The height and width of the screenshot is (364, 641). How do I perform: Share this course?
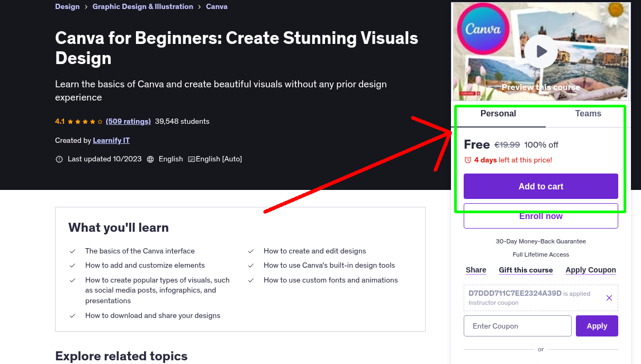coord(476,270)
